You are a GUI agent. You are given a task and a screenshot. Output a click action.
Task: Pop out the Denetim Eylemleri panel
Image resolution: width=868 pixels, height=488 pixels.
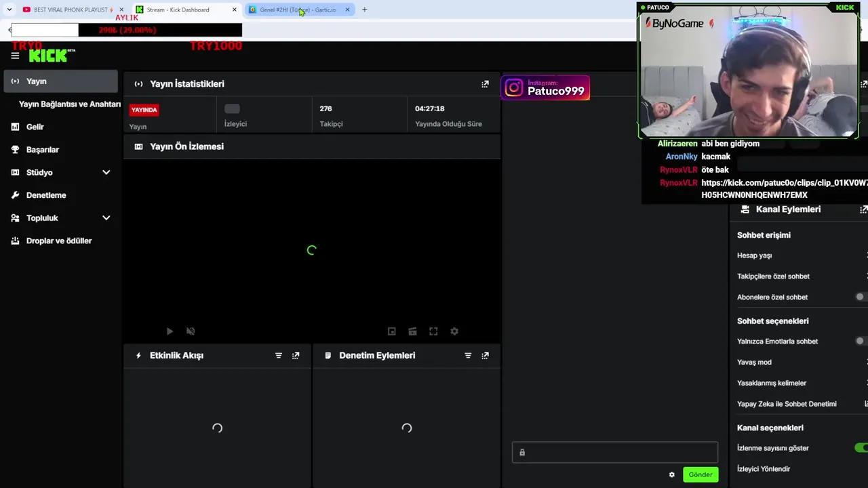485,355
